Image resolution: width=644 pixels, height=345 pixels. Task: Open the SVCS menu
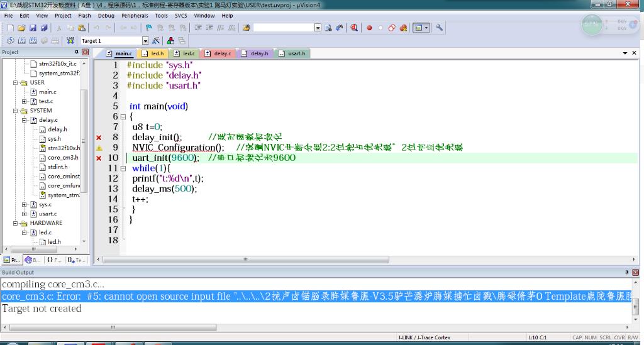[180, 16]
